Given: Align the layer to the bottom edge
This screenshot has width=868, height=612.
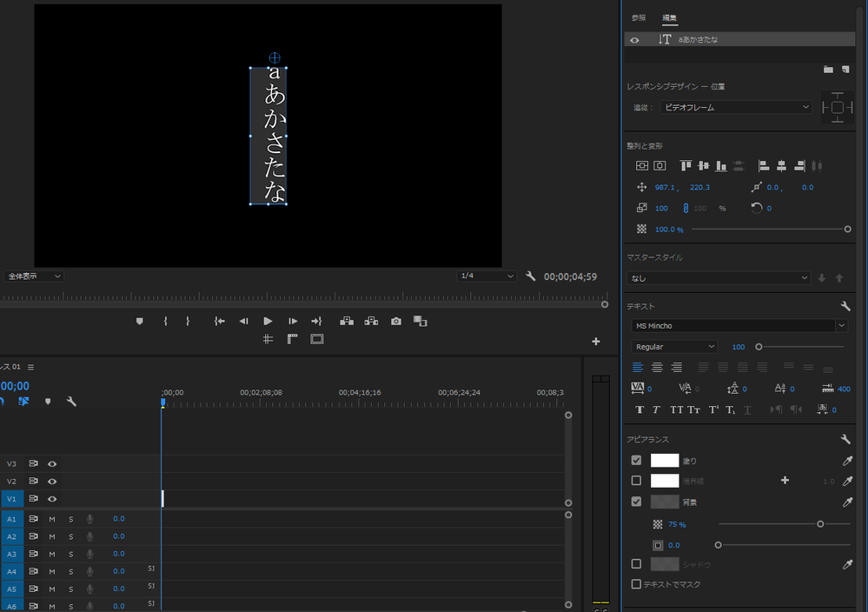Looking at the screenshot, I should coord(721,165).
